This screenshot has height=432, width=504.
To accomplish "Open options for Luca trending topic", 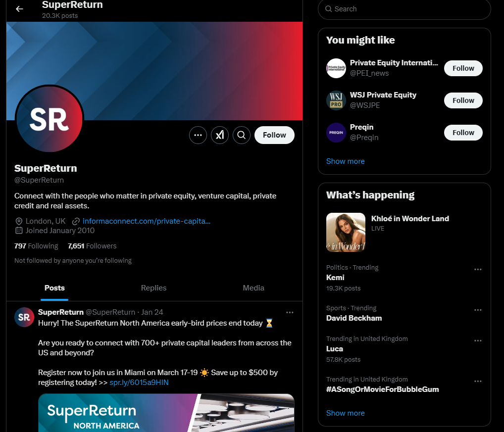I will click(478, 340).
